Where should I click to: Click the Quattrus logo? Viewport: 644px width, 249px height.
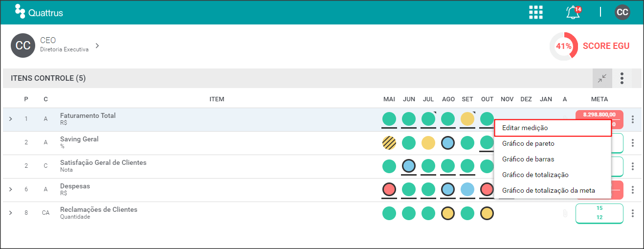(x=39, y=12)
